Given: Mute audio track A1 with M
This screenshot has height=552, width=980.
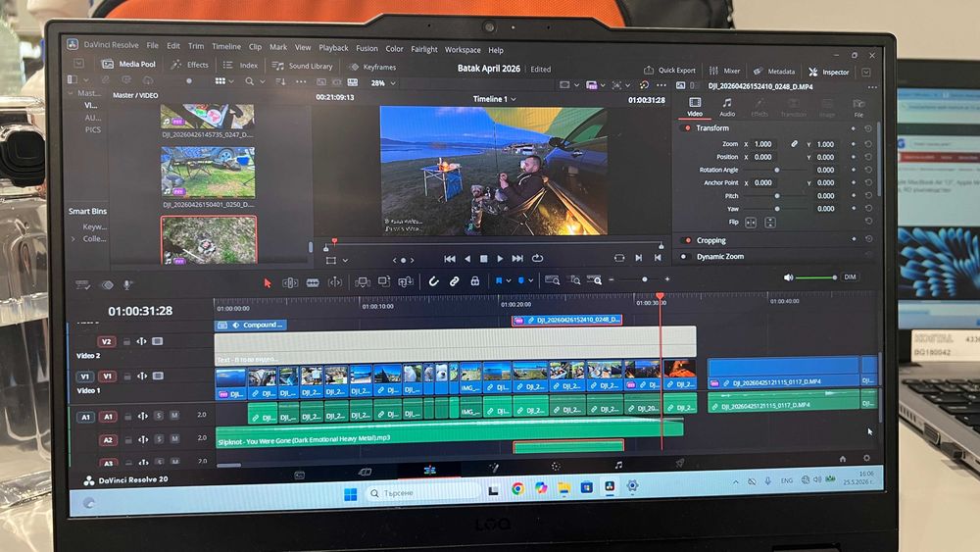Looking at the screenshot, I should [x=174, y=415].
